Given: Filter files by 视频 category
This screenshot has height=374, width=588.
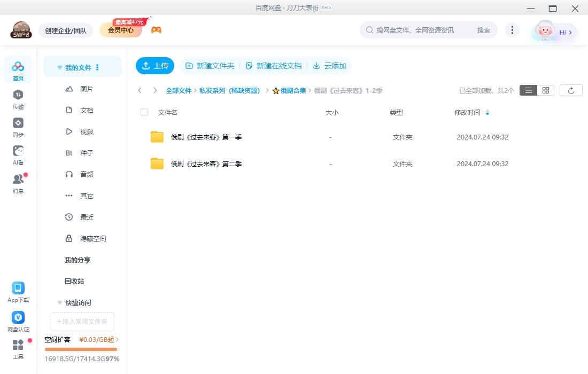Looking at the screenshot, I should [87, 131].
